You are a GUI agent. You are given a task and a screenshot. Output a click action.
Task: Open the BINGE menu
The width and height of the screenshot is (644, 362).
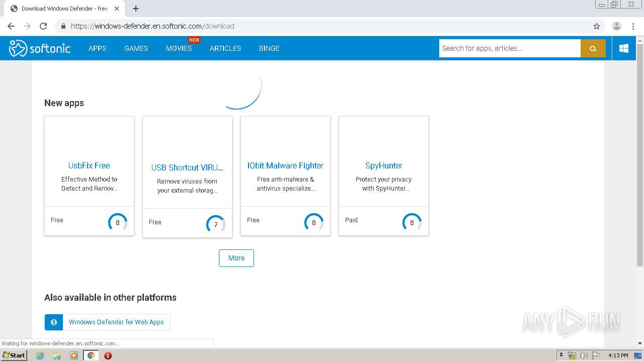tap(269, 48)
